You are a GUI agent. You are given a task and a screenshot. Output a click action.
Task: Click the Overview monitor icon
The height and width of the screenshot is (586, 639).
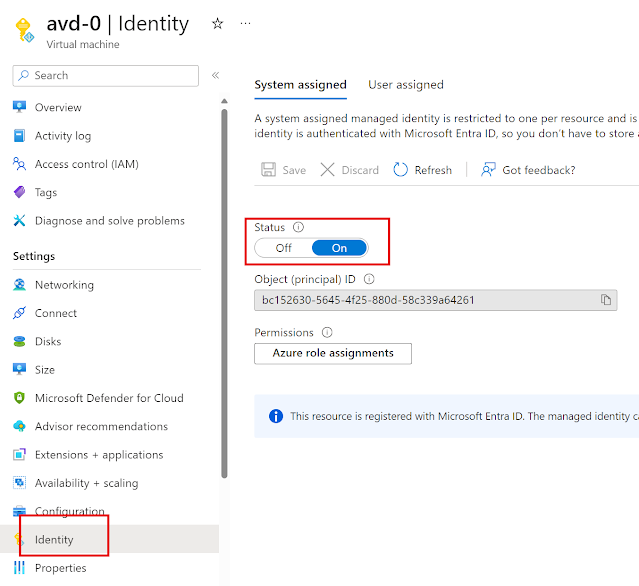tap(19, 107)
